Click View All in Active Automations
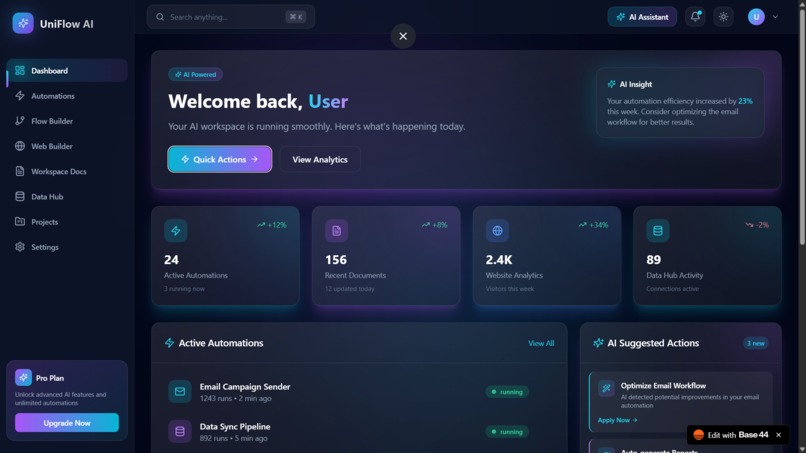This screenshot has height=453, width=806. [541, 343]
